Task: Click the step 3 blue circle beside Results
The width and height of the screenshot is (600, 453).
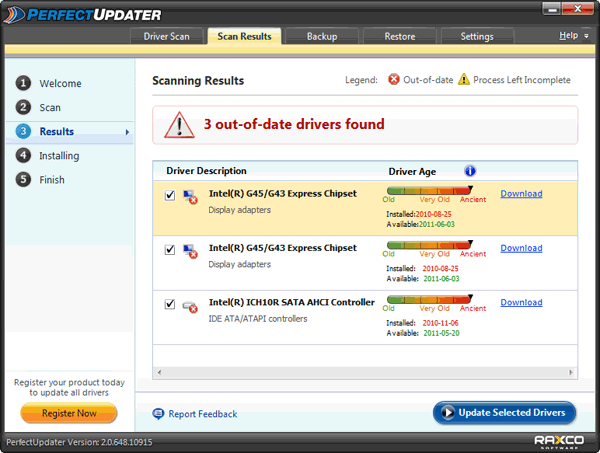Action: [23, 131]
